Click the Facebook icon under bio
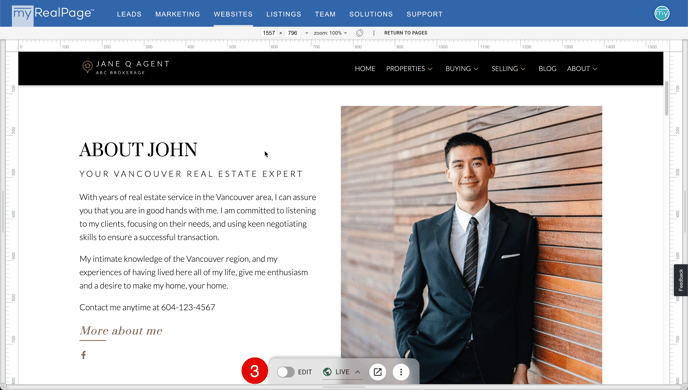The image size is (688, 390). [83, 355]
